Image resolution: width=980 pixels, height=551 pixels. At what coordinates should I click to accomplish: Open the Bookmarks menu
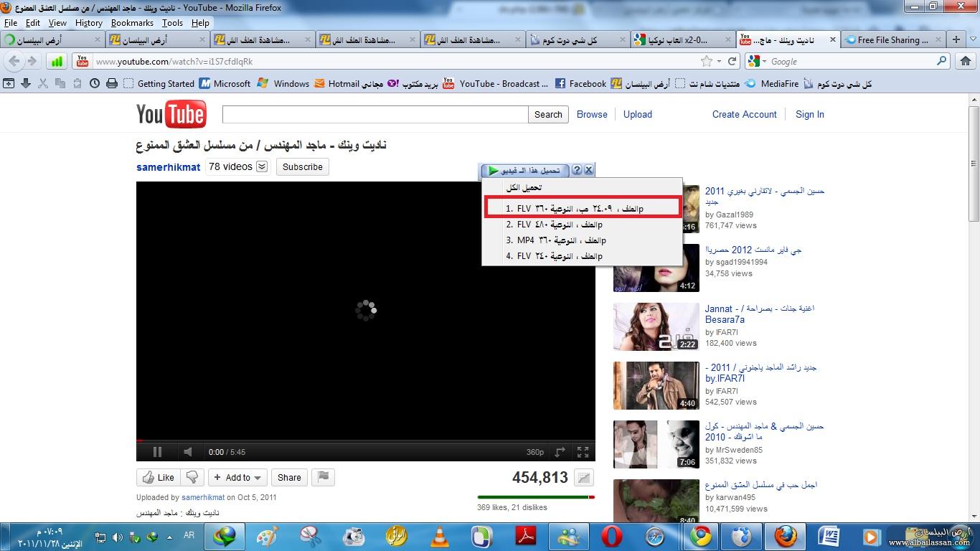click(132, 23)
